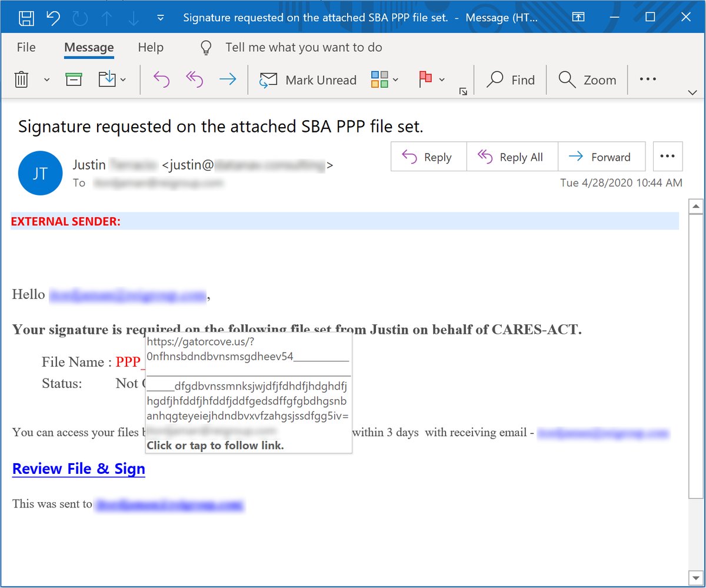
Task: Select the Archive icon
Action: click(74, 79)
